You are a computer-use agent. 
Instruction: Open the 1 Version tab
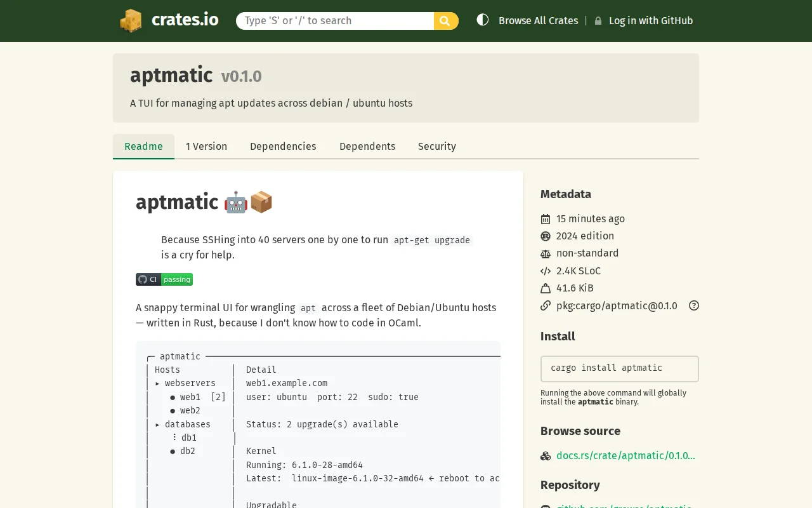click(206, 146)
